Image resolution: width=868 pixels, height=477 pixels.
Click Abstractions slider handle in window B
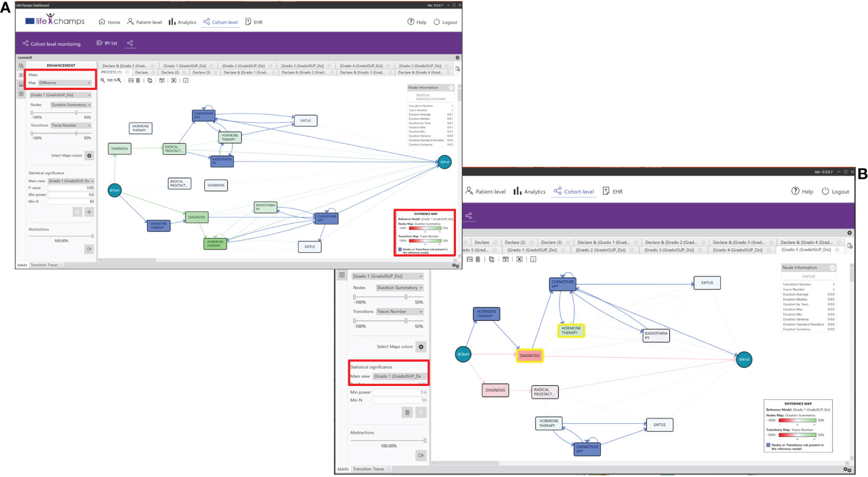click(x=425, y=440)
